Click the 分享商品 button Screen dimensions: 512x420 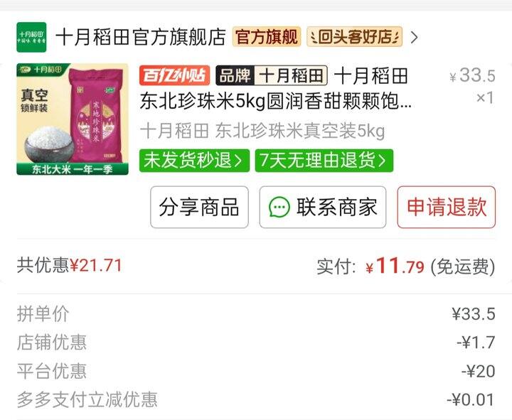[x=200, y=208]
